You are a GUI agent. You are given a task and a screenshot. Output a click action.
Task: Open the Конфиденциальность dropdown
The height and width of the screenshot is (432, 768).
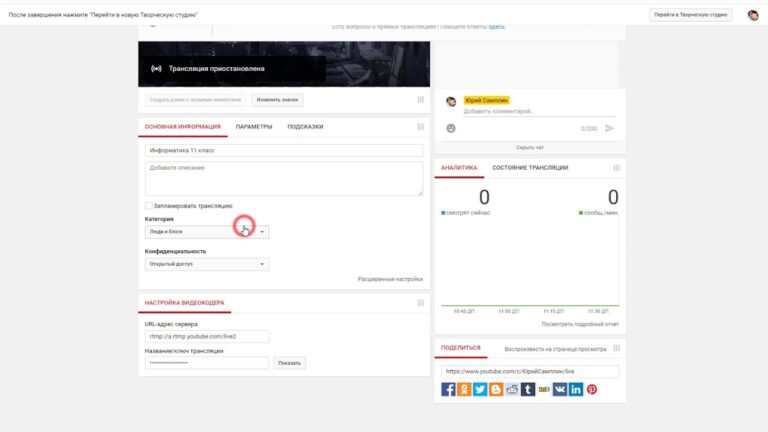[x=207, y=264]
